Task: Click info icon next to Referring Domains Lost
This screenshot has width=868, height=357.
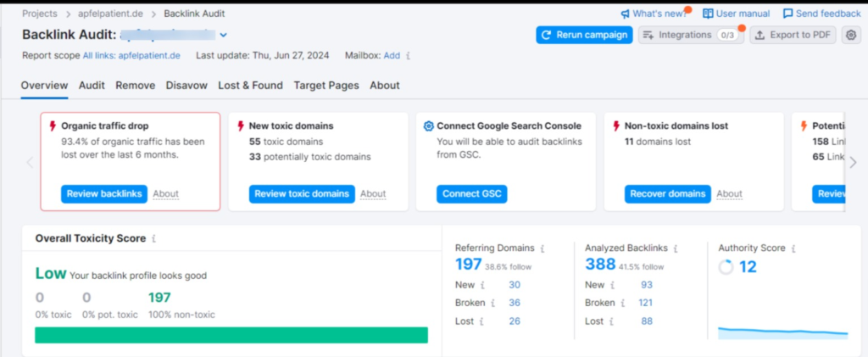Action: (481, 321)
